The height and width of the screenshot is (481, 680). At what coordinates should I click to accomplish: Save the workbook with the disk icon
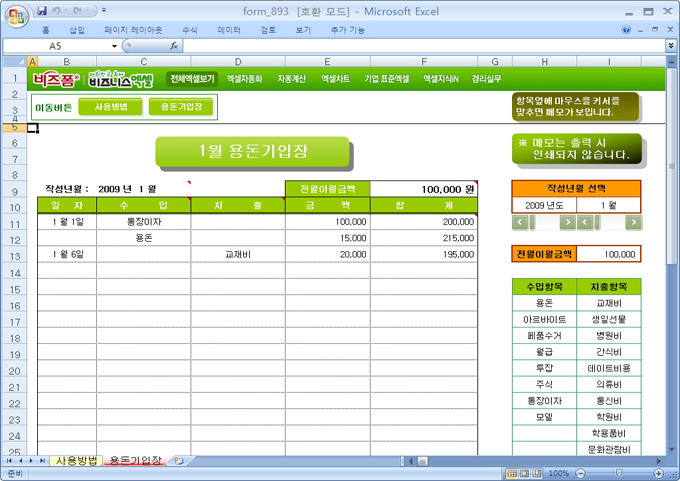coord(42,10)
